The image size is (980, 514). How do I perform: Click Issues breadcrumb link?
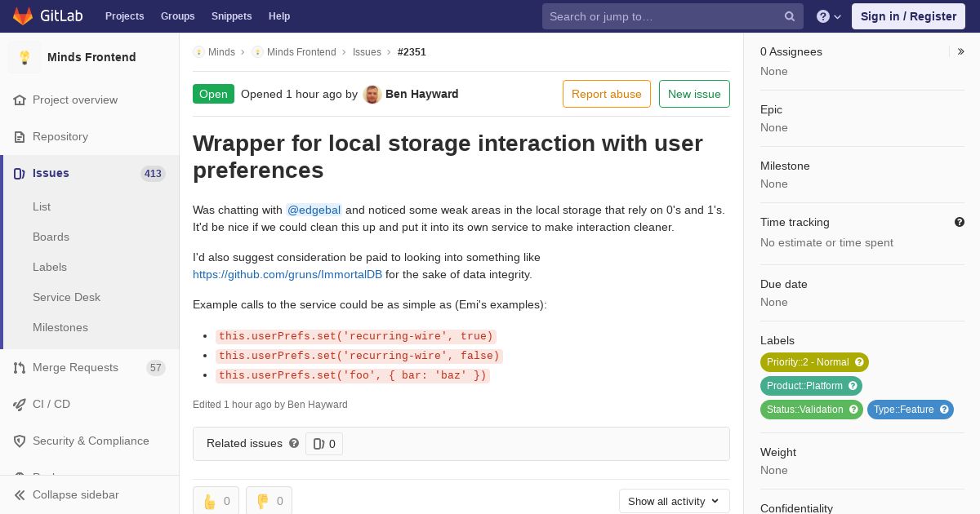[x=367, y=51]
